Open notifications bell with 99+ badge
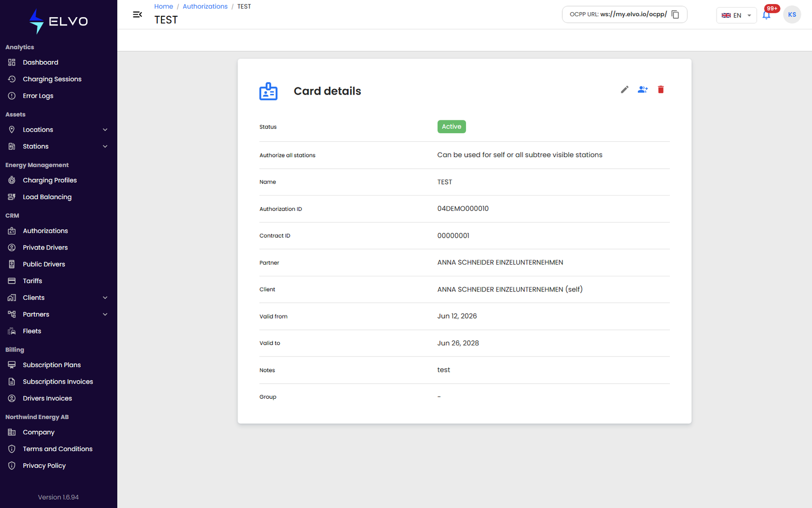Viewport: 812px width, 508px height. (x=766, y=15)
